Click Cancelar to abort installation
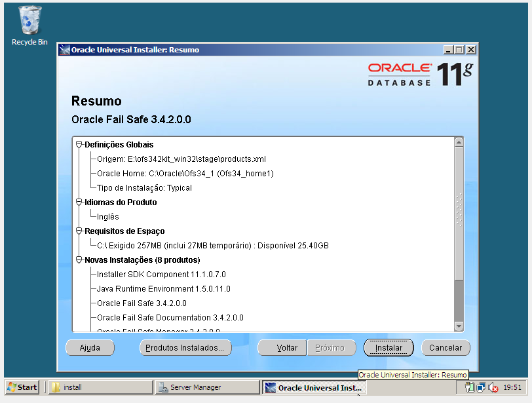The height and width of the screenshot is (403, 532). [x=446, y=347]
